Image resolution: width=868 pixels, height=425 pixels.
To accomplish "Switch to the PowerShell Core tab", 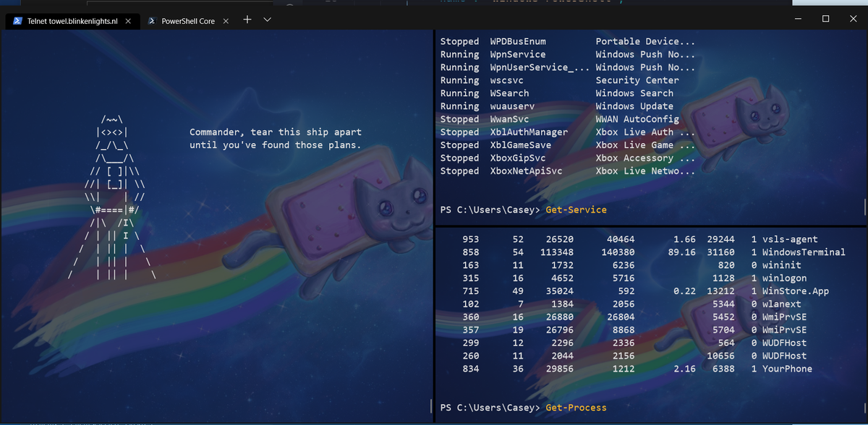I will [x=190, y=20].
